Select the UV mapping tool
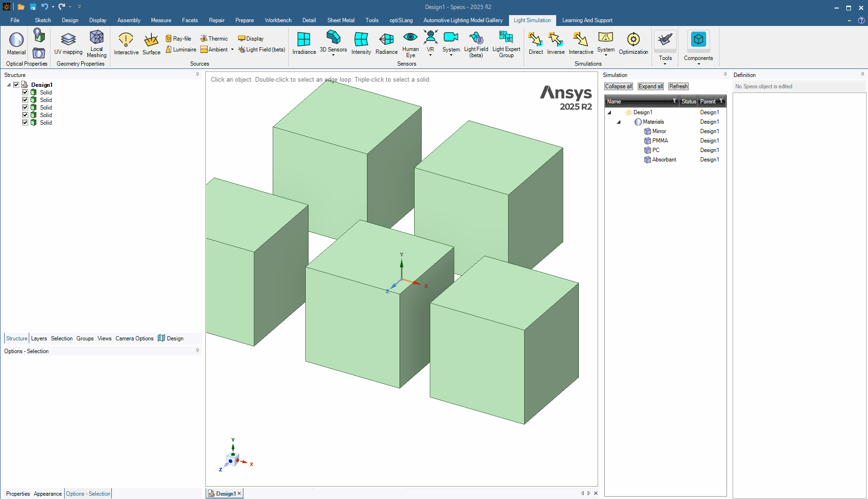Image resolution: width=868 pixels, height=499 pixels. (68, 43)
